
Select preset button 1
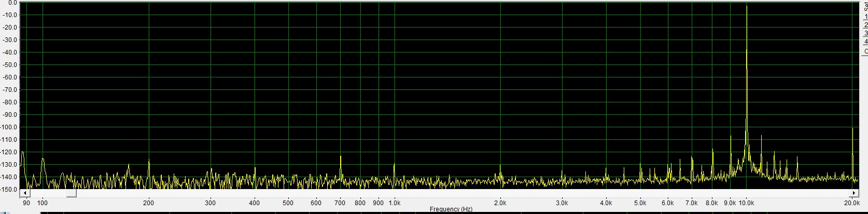pos(865,17)
